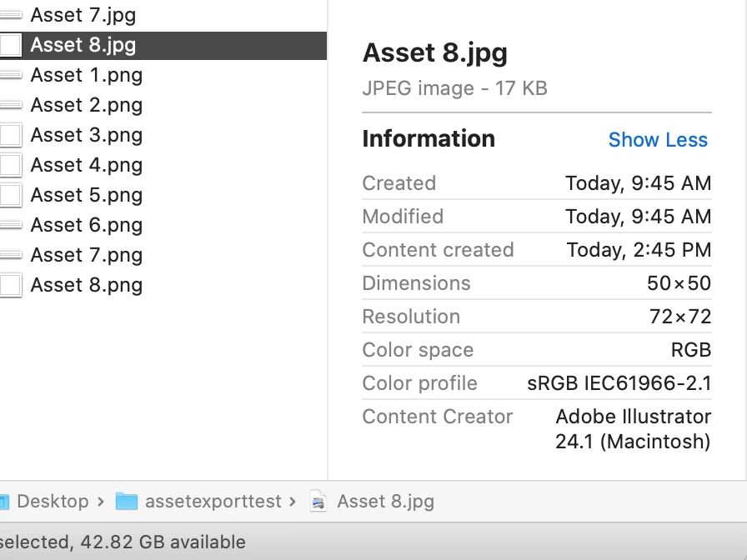Image resolution: width=747 pixels, height=560 pixels.
Task: Click the Desktop folder icon in path bar
Action: point(3,502)
